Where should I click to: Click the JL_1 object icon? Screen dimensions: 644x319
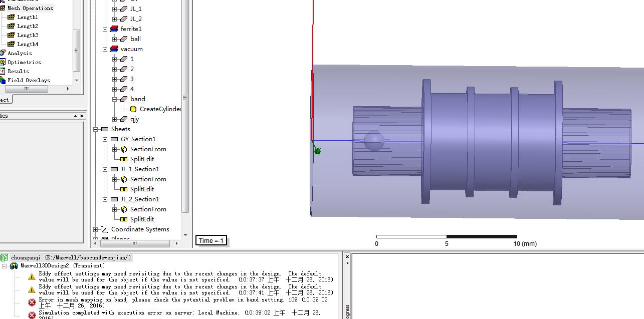[x=124, y=9]
